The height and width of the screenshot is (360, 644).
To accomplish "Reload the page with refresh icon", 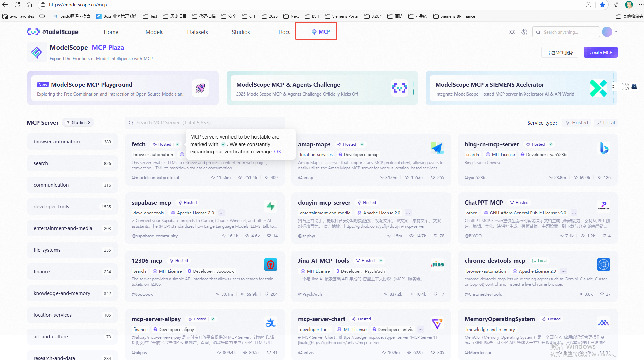I will click(17, 5).
